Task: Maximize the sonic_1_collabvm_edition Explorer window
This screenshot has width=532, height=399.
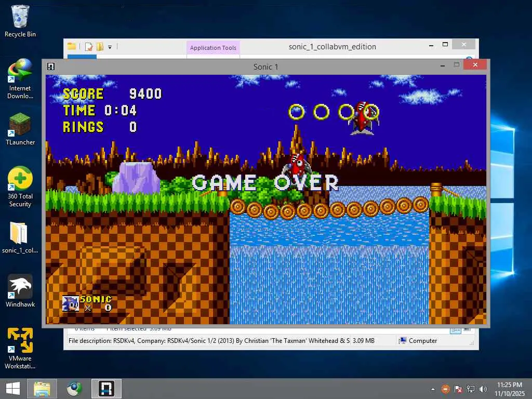Action: pos(445,45)
